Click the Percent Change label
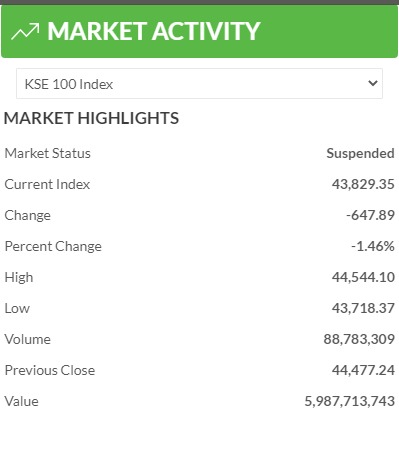The width and height of the screenshot is (399, 455). [x=53, y=246]
